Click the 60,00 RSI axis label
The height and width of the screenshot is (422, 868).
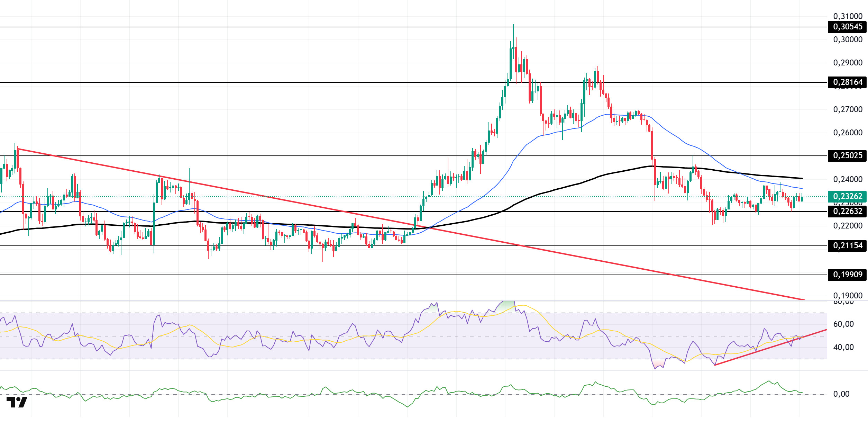tap(843, 324)
